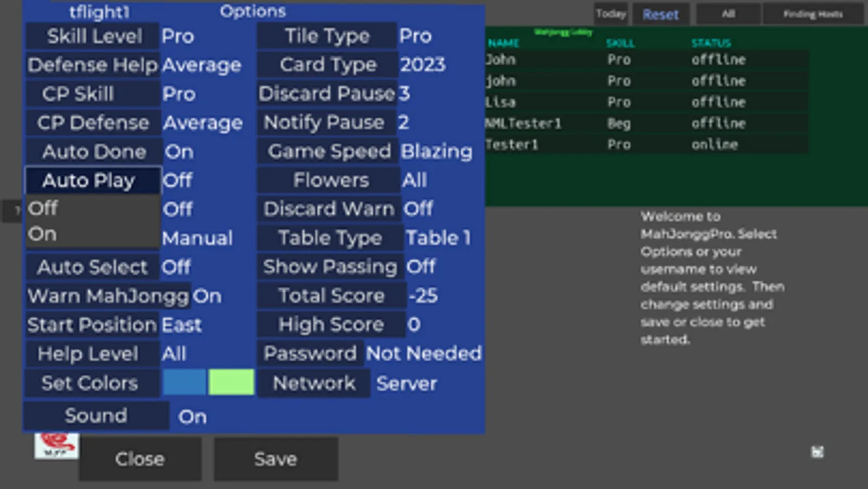Click the Close button
Screen dimensions: 868x489
pyautogui.click(x=140, y=459)
